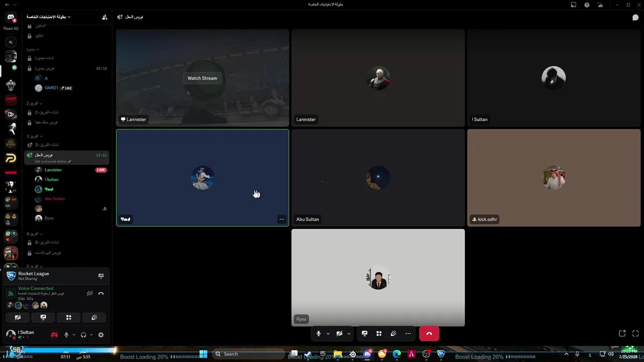Screen dimensions: 644x362
Task: Enter full screen call view
Action: point(635,333)
